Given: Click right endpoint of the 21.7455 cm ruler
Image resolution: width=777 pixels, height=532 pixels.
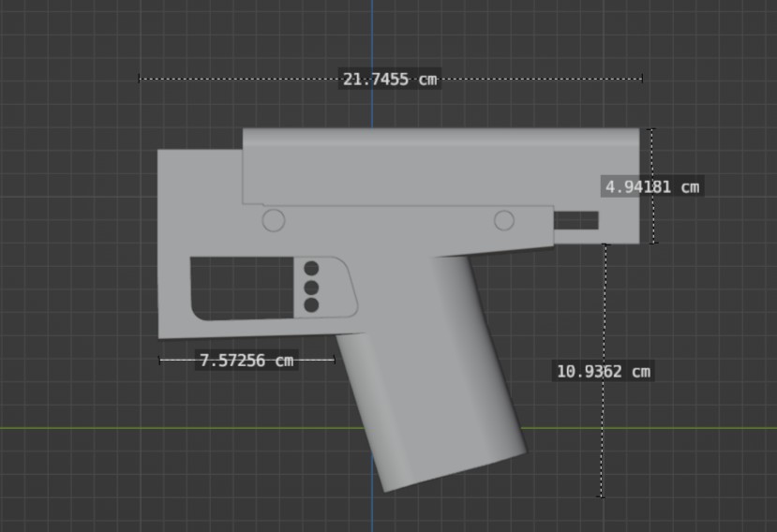Looking at the screenshot, I should [x=642, y=79].
